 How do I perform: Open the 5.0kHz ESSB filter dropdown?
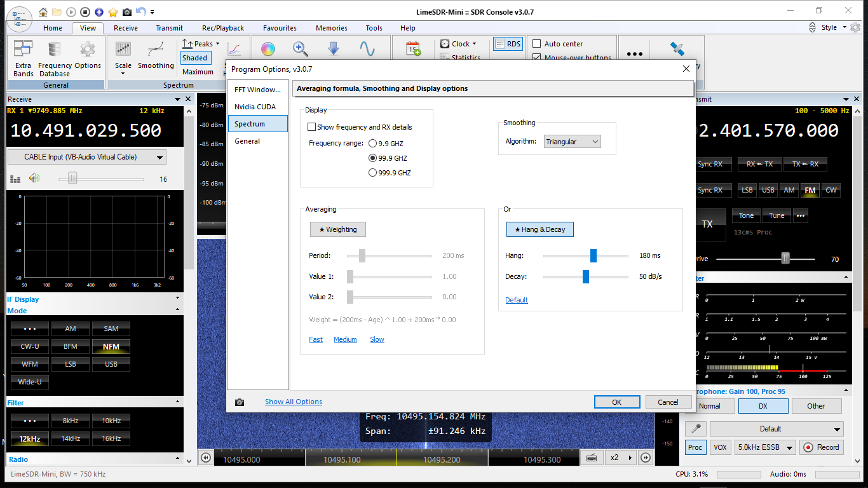[x=765, y=447]
